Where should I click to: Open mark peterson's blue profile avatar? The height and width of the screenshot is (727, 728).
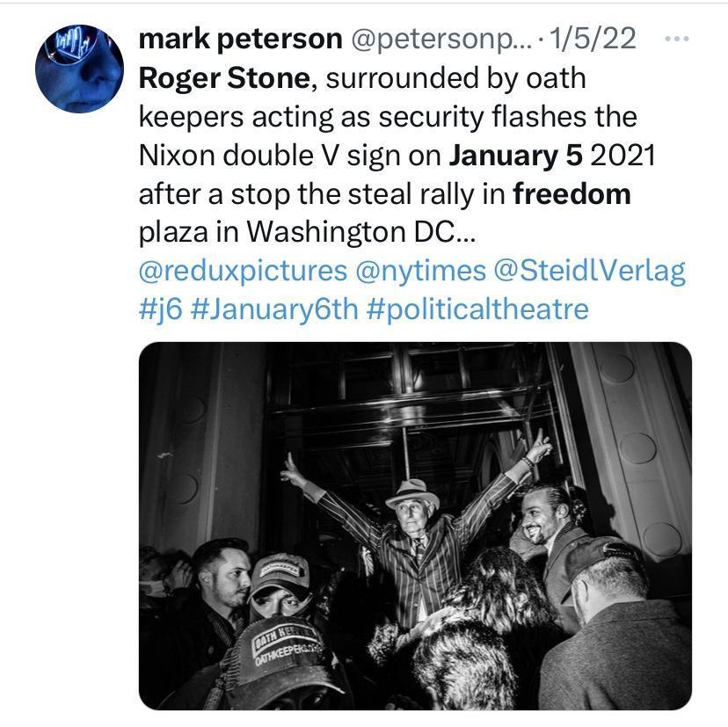pos(79,69)
